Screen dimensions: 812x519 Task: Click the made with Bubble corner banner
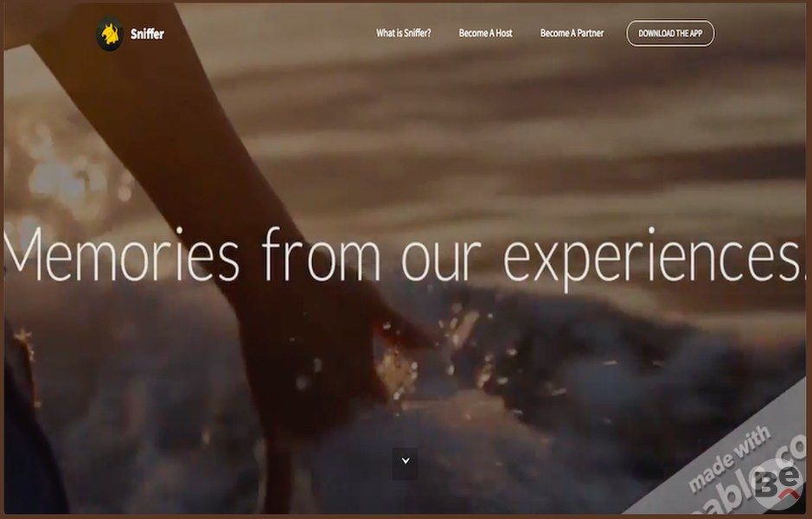point(735,461)
